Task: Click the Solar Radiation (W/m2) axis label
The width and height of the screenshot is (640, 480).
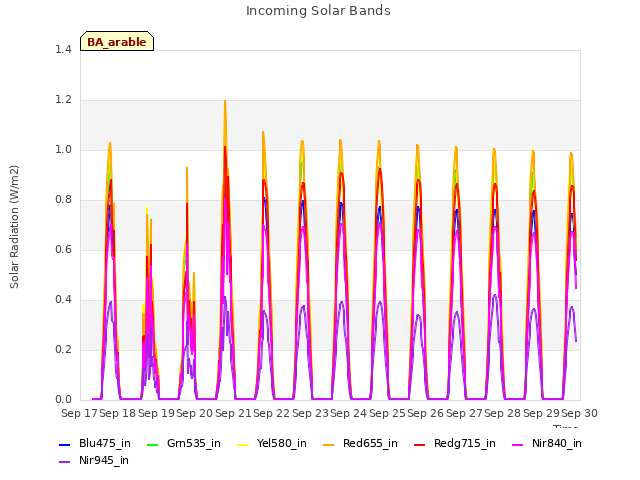Action: (14, 227)
